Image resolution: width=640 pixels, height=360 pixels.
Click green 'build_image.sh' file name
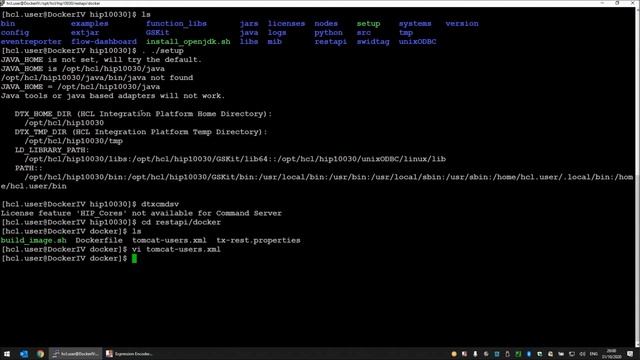coord(33,240)
